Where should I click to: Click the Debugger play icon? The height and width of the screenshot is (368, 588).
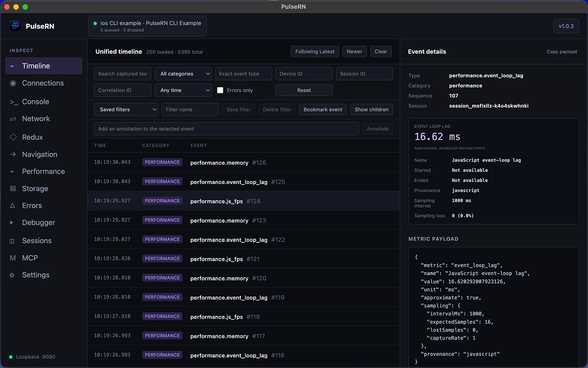click(x=12, y=223)
